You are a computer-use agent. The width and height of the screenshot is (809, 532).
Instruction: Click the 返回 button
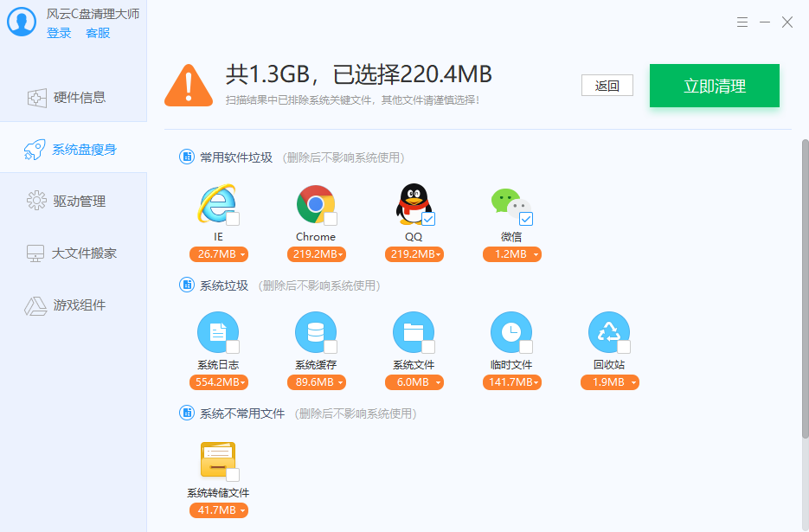tap(607, 85)
